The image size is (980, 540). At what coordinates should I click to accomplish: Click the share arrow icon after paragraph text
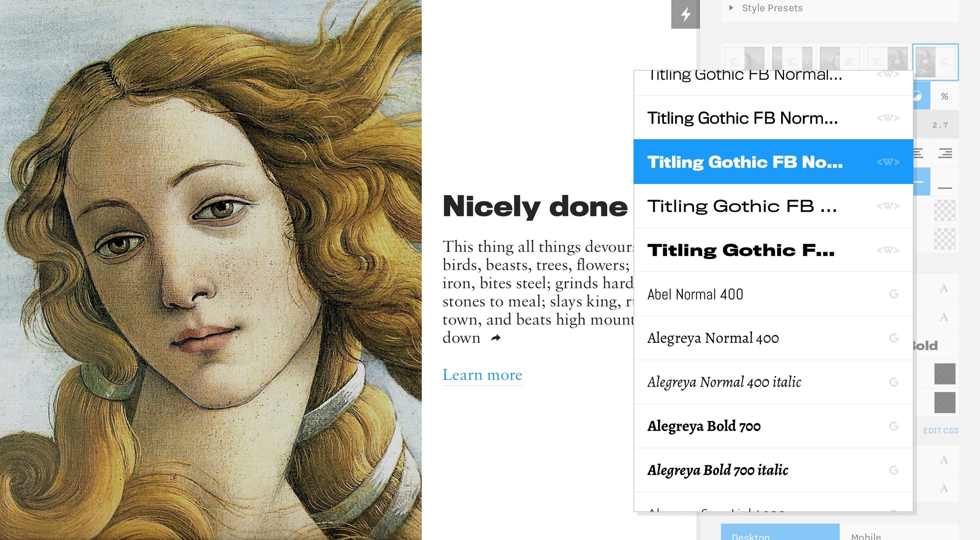coord(496,338)
